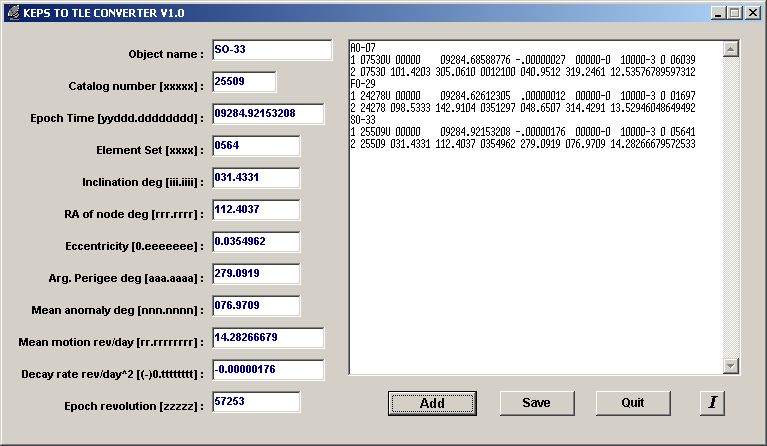Screen dimensions: 767x446
Task: Edit the RA of node field
Action: tap(256, 210)
